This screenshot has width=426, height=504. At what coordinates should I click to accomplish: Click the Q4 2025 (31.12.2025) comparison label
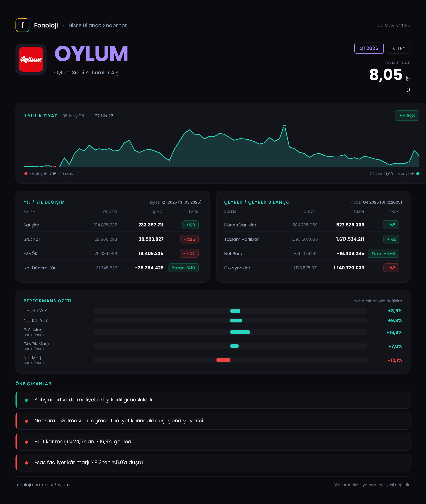point(382,202)
